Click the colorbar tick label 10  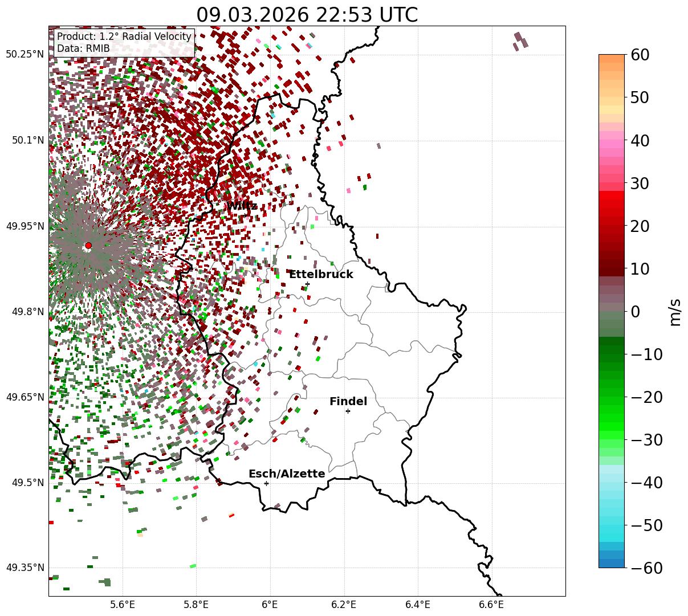pos(639,268)
